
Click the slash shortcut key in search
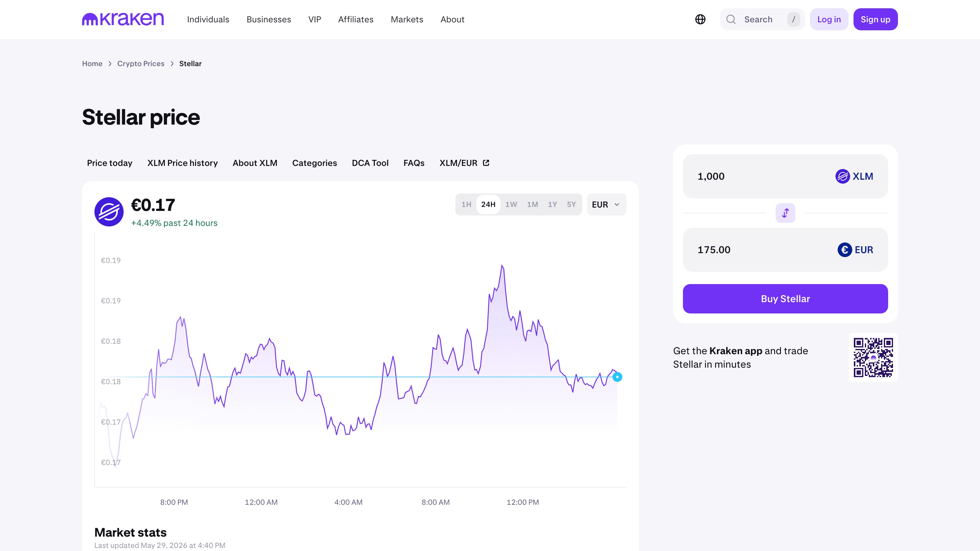pyautogui.click(x=793, y=19)
